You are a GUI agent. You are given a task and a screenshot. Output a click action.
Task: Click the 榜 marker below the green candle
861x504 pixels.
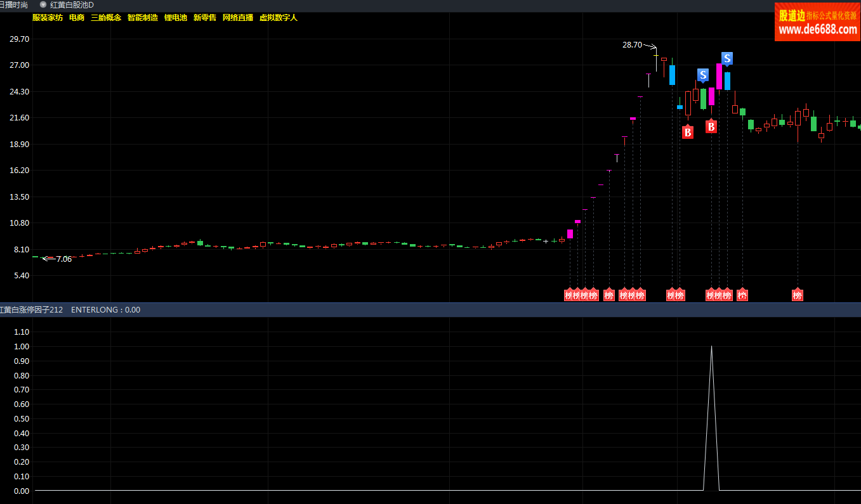pos(742,295)
